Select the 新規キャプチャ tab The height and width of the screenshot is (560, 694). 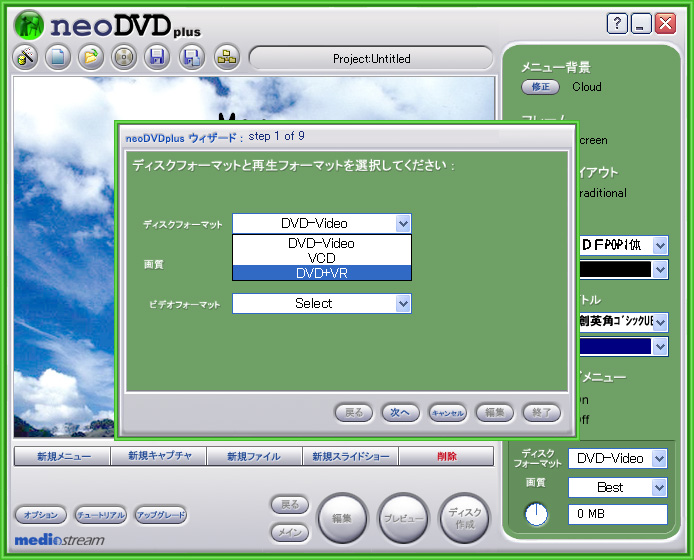click(159, 456)
